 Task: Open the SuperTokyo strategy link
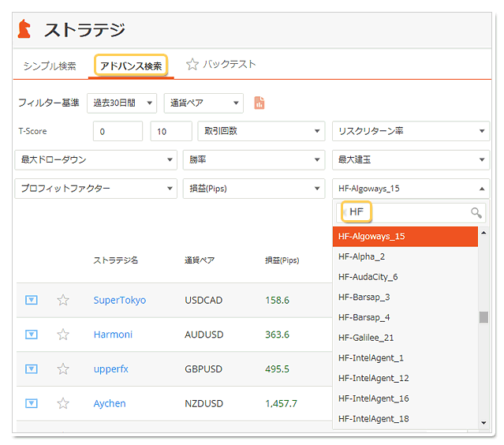[120, 301]
